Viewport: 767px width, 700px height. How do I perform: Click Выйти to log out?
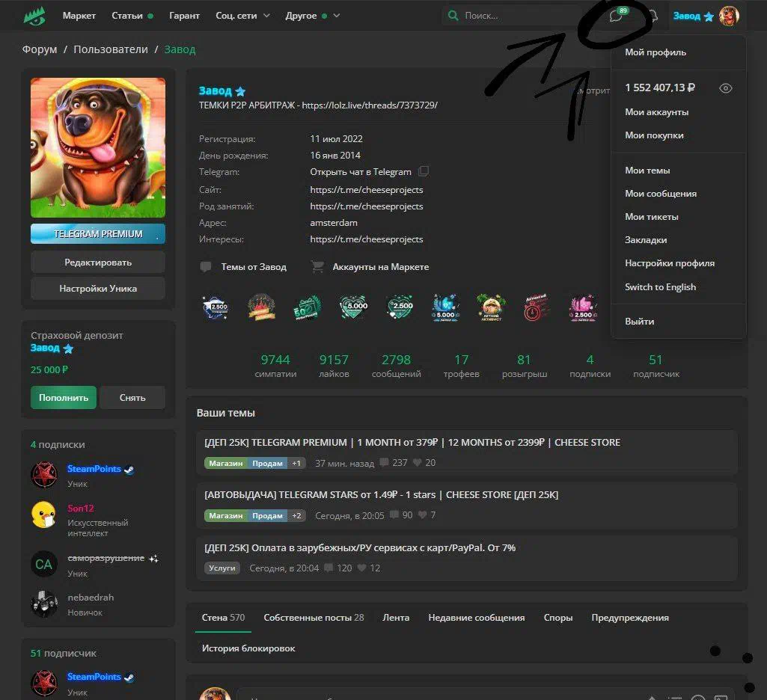[639, 322]
